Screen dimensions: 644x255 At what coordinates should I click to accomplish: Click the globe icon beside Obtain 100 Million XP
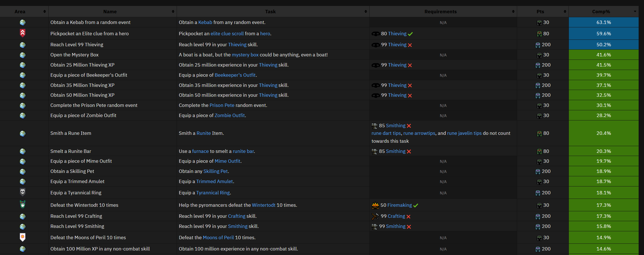coord(23,249)
